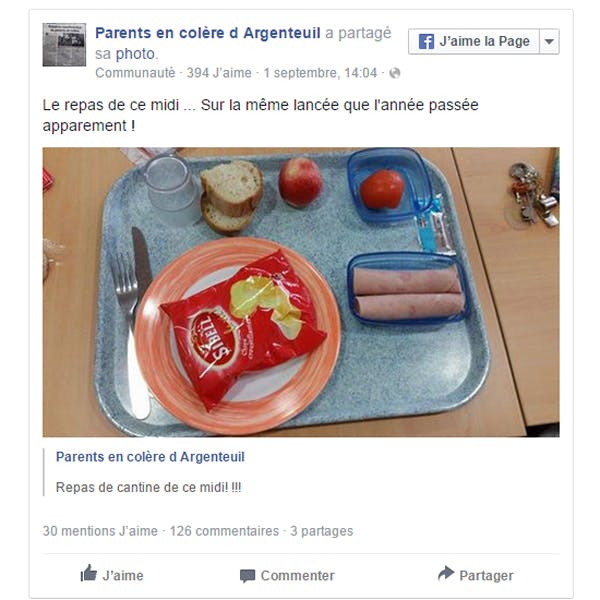This screenshot has height=600, width=600.
Task: Click Partager text to share the post
Action: [x=486, y=576]
